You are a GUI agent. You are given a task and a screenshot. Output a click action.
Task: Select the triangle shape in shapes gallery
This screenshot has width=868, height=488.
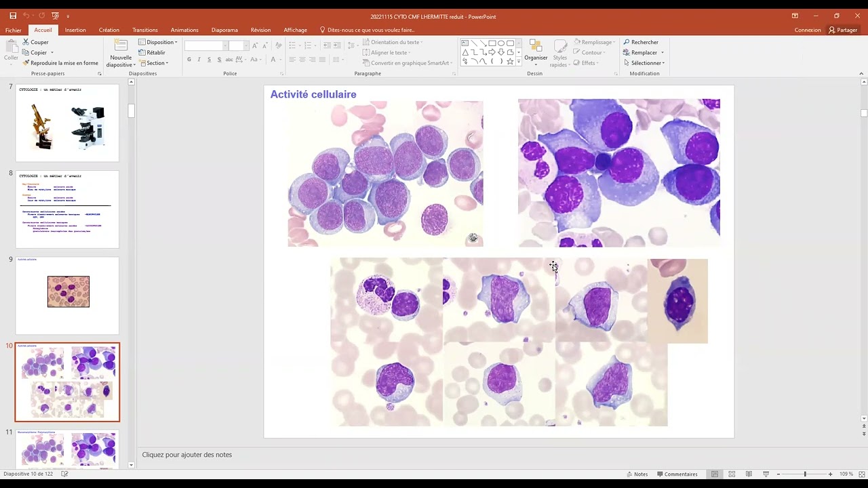[x=465, y=52]
